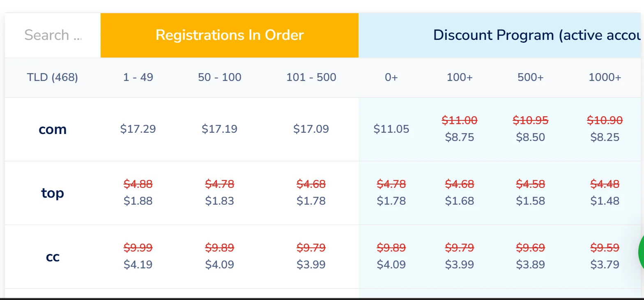Click the 1 - 49 column header
Image resolution: width=644 pixels, height=300 pixels.
[x=138, y=77]
